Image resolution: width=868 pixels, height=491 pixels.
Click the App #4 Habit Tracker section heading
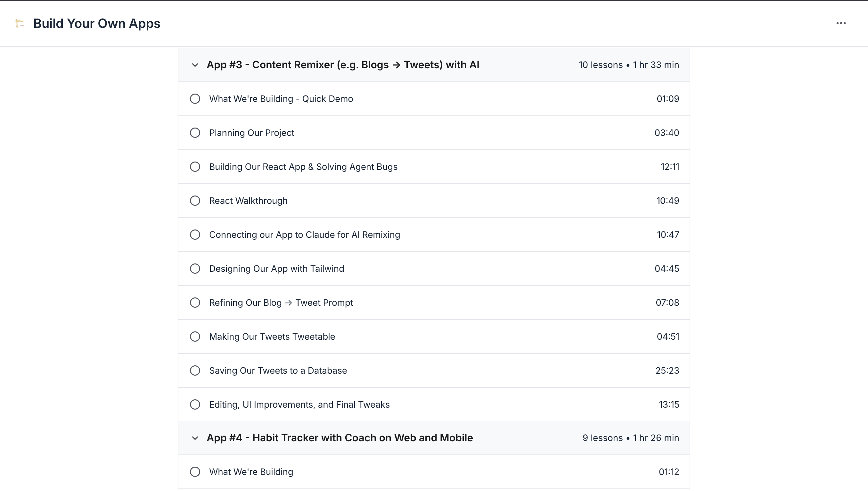click(x=339, y=438)
